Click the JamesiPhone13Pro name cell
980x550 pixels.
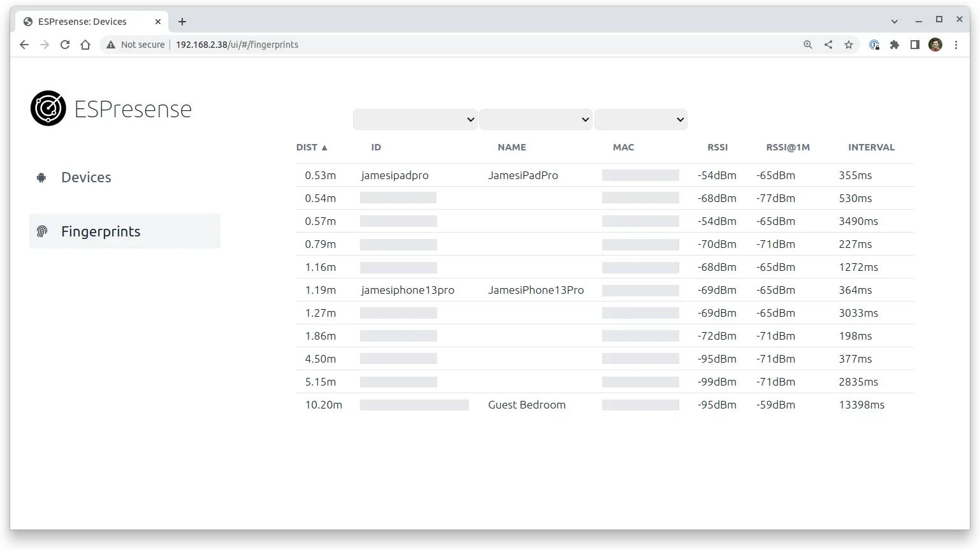(x=536, y=290)
